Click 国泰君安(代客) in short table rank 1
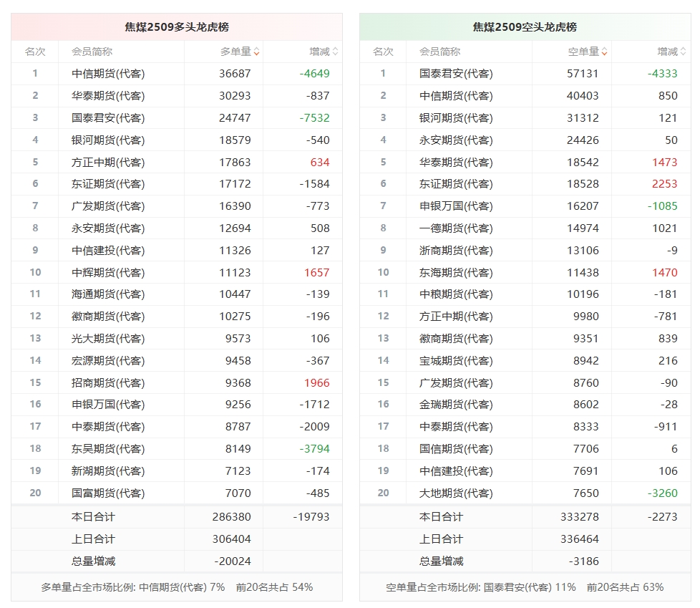The height and width of the screenshot is (608, 700). [x=456, y=74]
